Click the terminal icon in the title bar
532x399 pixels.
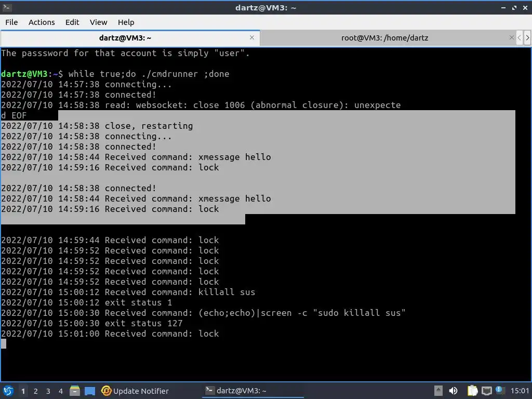(7, 7)
